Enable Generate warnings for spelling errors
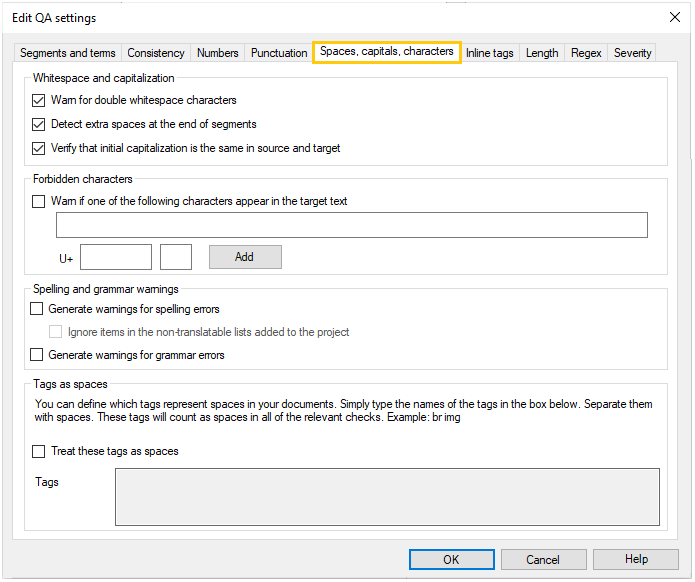Image resolution: width=695 pixels, height=582 pixels. pyautogui.click(x=36, y=309)
